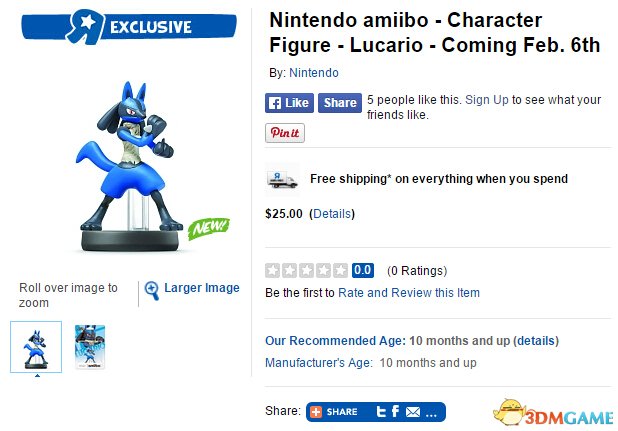Open the Nintendo brand link

[x=314, y=73]
